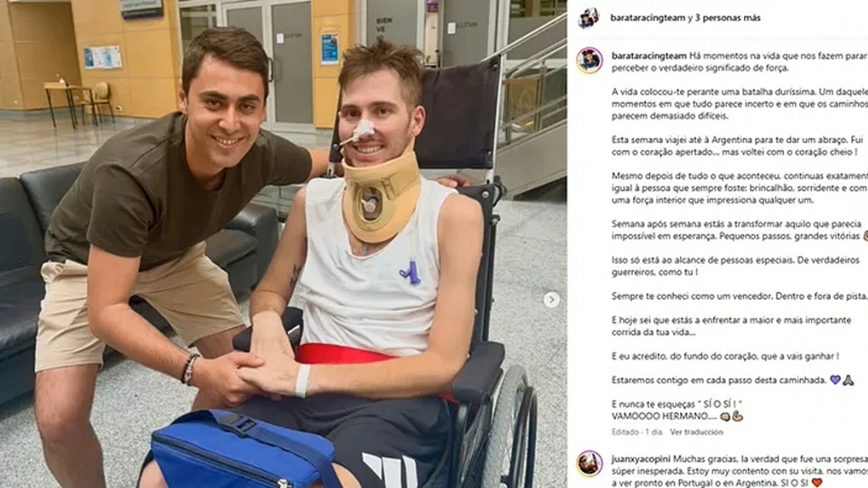Click the blue bag on the man's lap
Image resolution: width=868 pixels, height=488 pixels.
[x=243, y=451]
